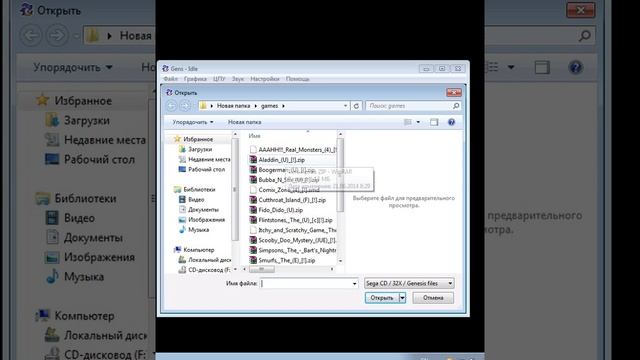The image size is (640, 360).
Task: Expand the Открыть button split arrow
Action: click(x=402, y=298)
